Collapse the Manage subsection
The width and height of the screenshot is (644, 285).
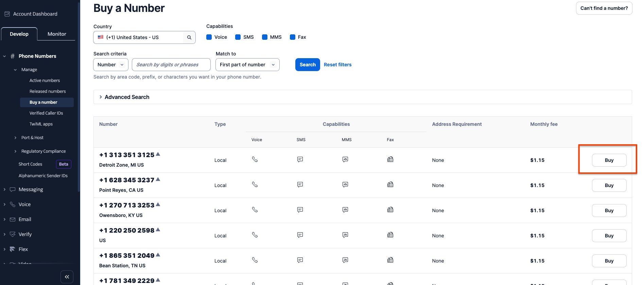15,70
